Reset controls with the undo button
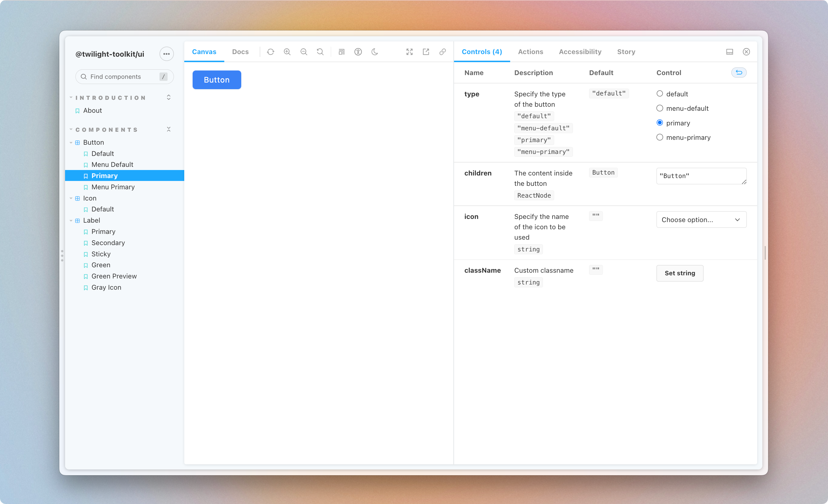The image size is (828, 504). click(739, 72)
